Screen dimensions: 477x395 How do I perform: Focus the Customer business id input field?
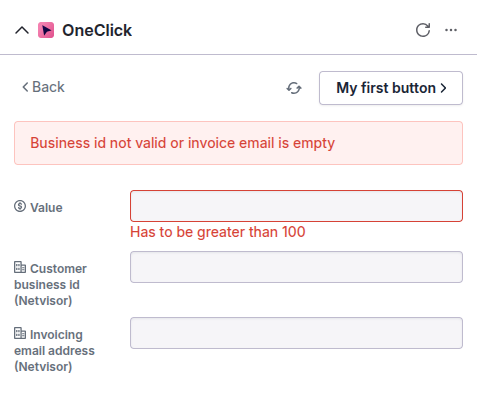[x=296, y=267]
